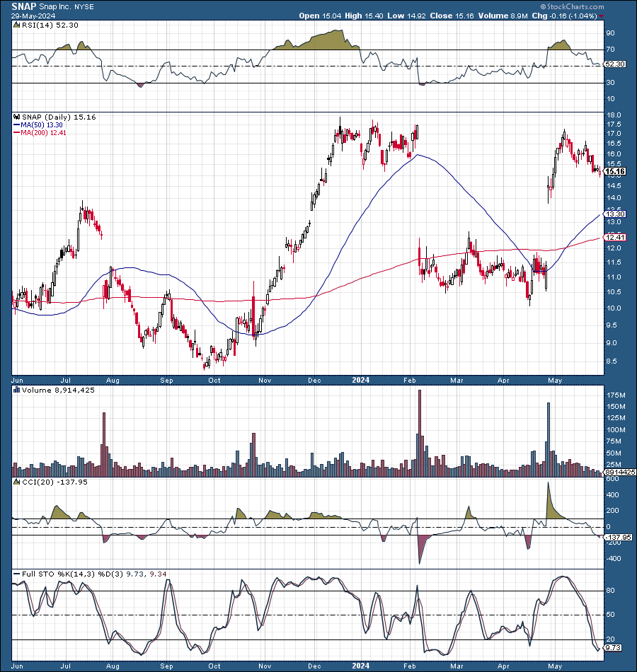The width and height of the screenshot is (637, 672).
Task: Click the 'MA(200) 12.41' legend text
Action: (43, 133)
